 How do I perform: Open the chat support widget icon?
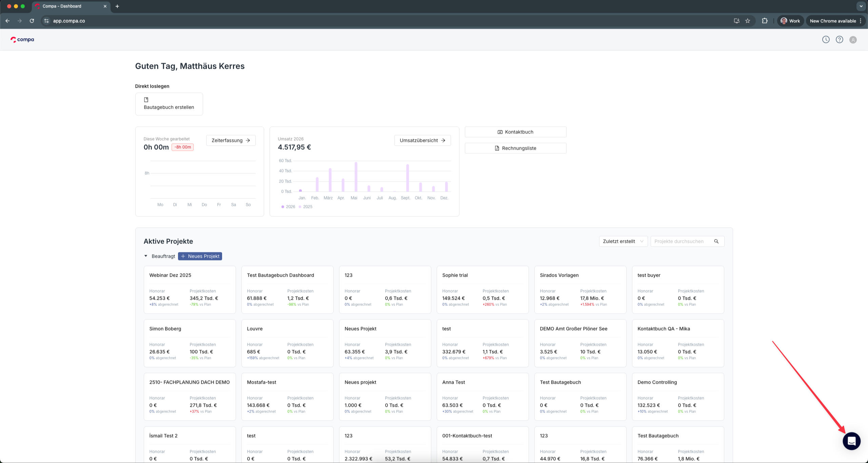click(851, 441)
